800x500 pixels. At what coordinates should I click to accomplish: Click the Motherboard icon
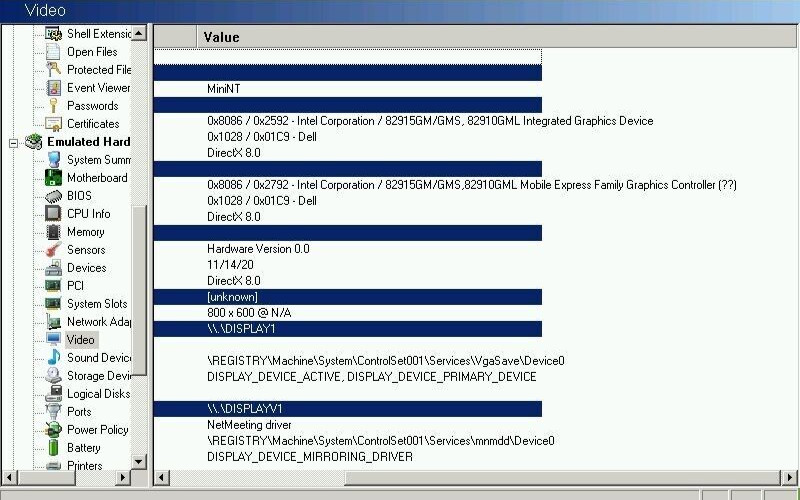point(53,178)
